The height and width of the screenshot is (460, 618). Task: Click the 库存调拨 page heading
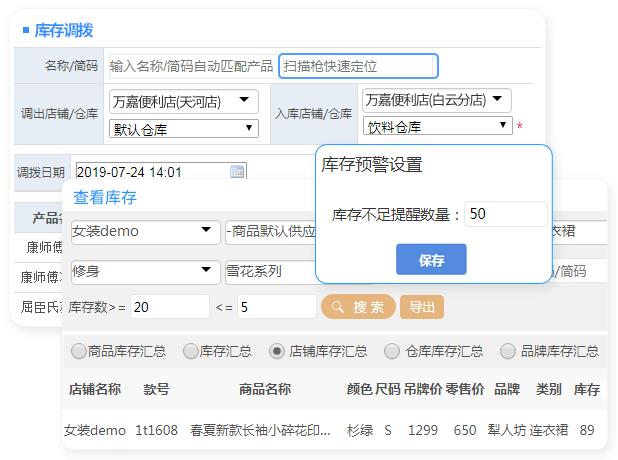point(63,30)
